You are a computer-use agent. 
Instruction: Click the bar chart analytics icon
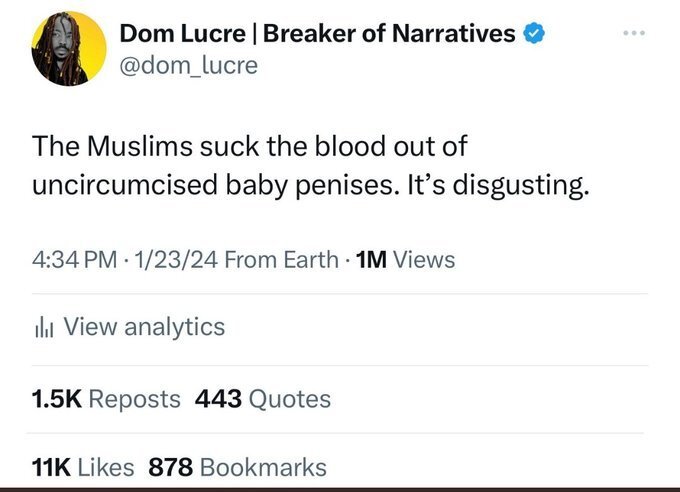[x=43, y=327]
